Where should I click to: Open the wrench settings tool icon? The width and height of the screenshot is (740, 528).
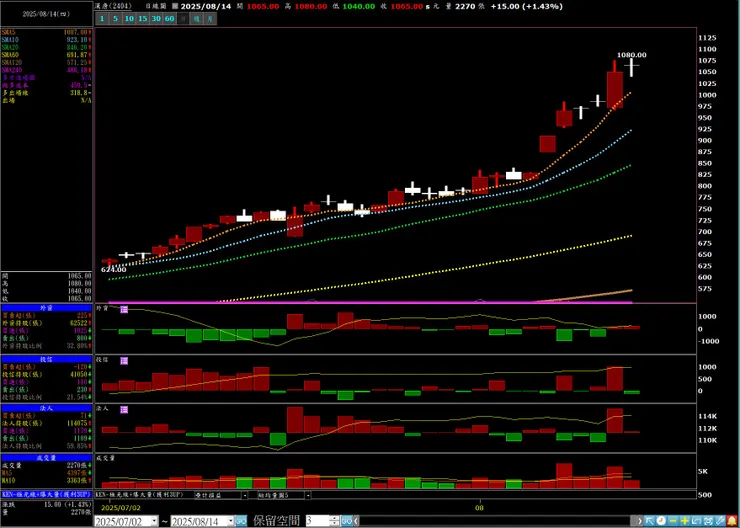(720, 521)
